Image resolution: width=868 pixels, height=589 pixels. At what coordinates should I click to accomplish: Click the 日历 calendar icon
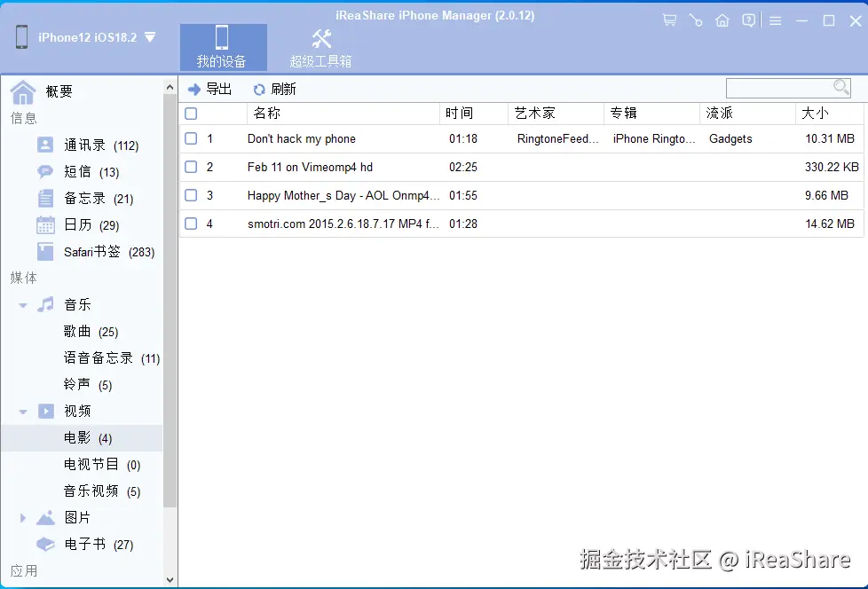[x=45, y=224]
